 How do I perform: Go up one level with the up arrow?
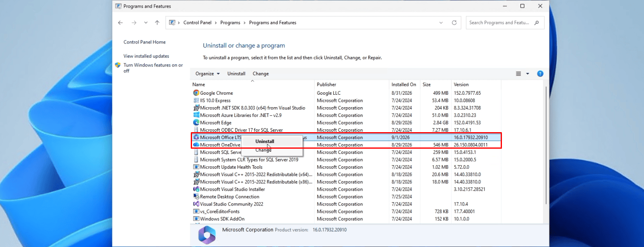pyautogui.click(x=157, y=23)
